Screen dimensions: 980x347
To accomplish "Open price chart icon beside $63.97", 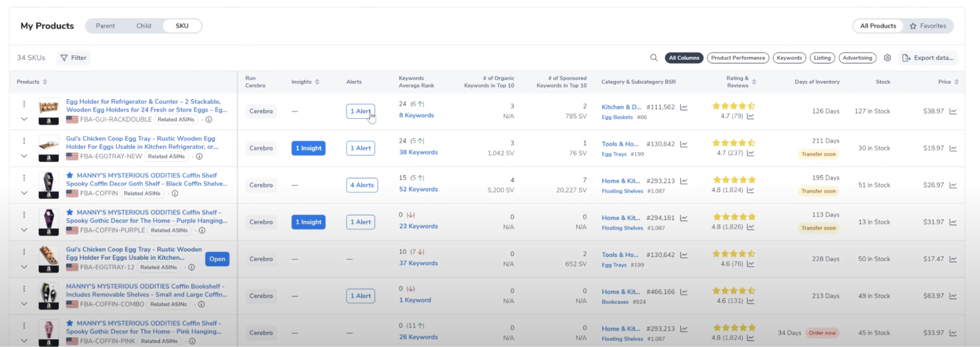I will [x=953, y=296].
